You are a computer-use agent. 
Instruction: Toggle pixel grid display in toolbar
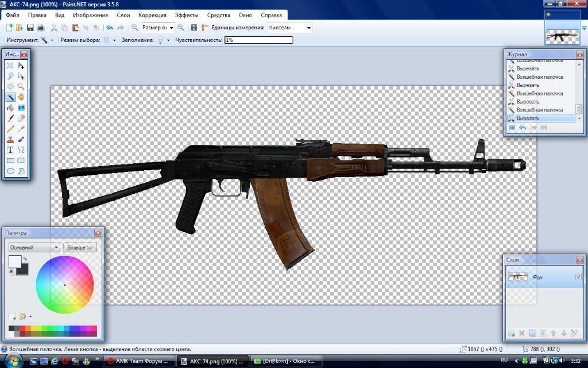click(194, 28)
